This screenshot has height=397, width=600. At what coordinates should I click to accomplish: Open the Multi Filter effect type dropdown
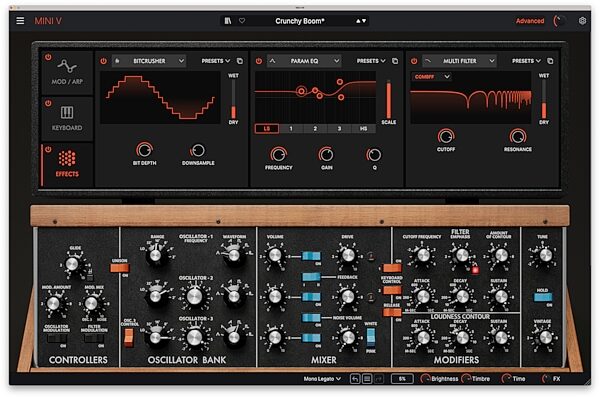pyautogui.click(x=459, y=61)
